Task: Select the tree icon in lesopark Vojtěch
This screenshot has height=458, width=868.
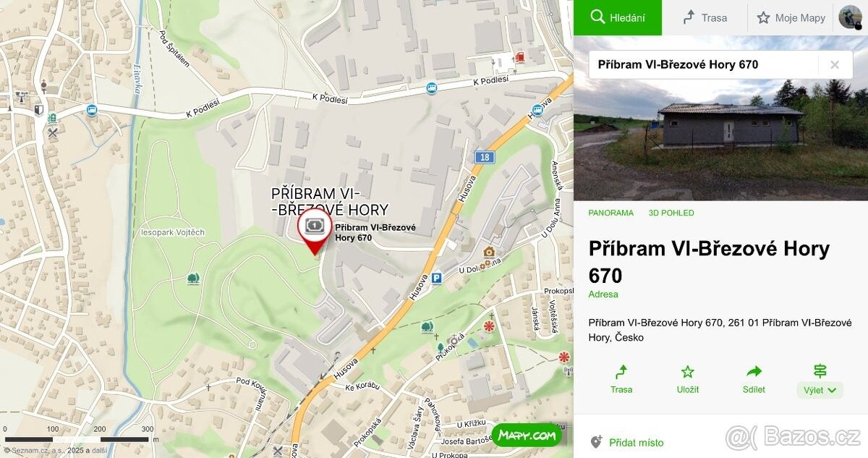Action: coord(192,278)
